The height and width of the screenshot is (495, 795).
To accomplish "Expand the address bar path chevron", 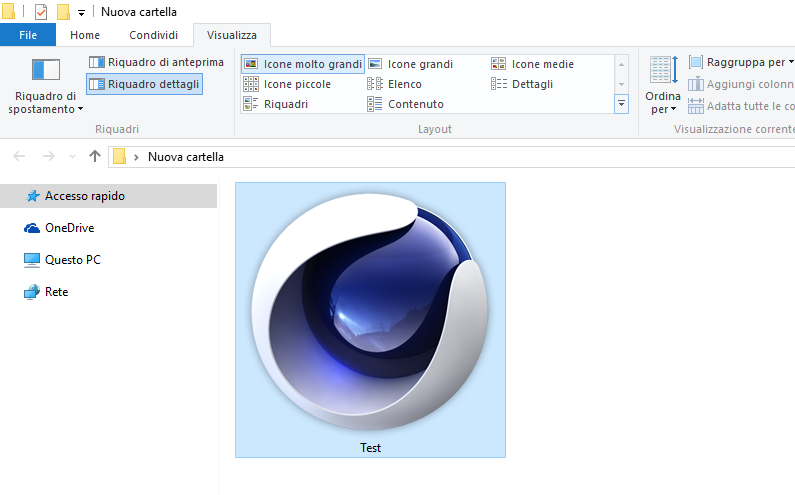I will (136, 157).
